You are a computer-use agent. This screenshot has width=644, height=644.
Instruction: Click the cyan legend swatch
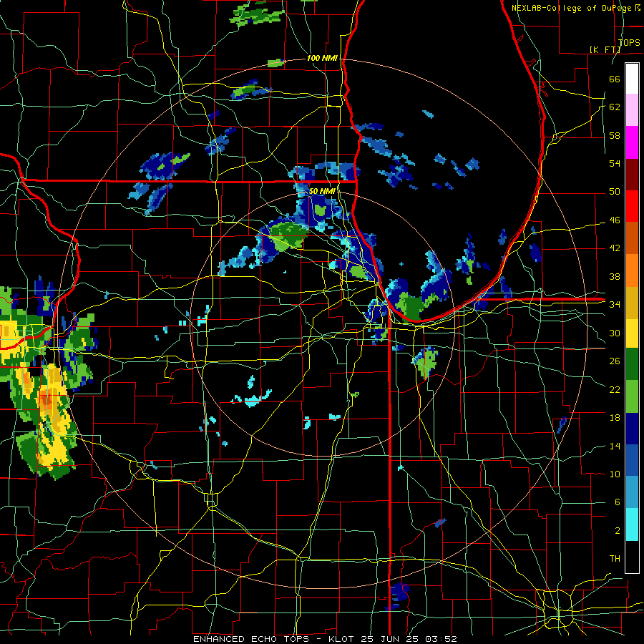point(632,525)
